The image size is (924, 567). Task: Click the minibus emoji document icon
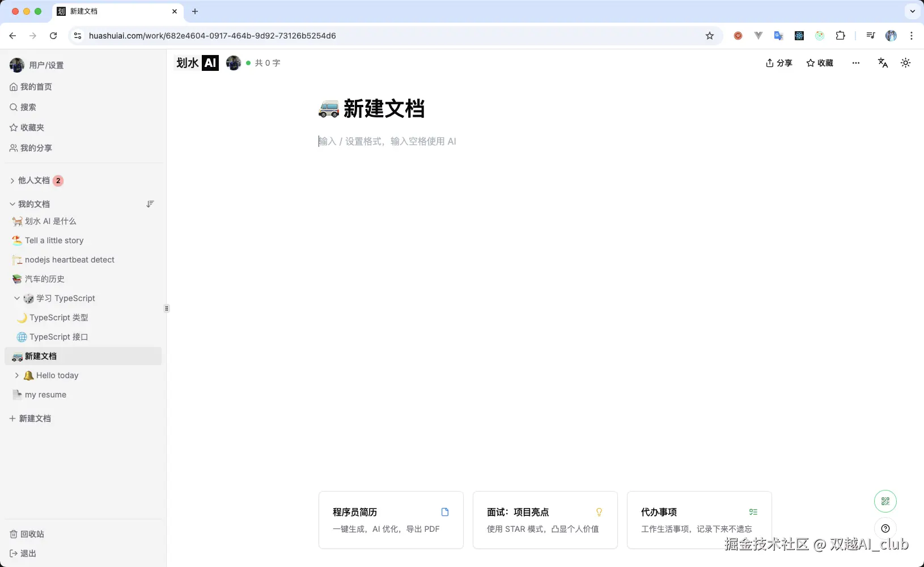point(329,108)
